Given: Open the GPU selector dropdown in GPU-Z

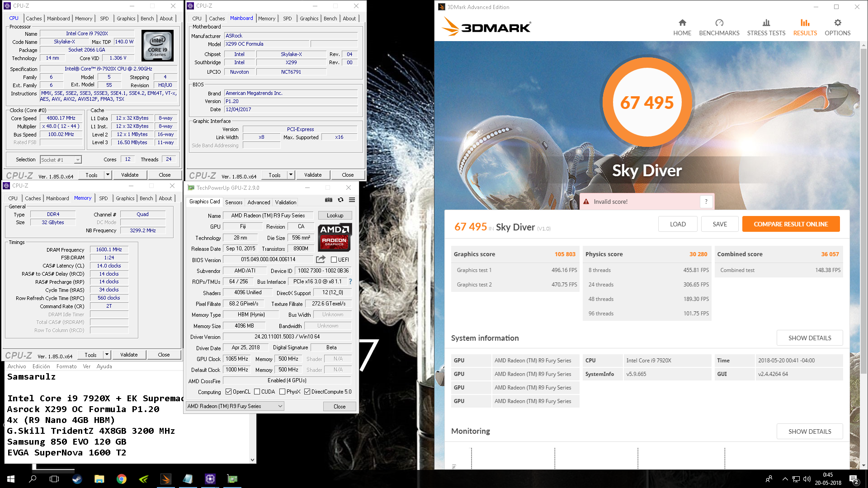Looking at the screenshot, I should pyautogui.click(x=235, y=406).
